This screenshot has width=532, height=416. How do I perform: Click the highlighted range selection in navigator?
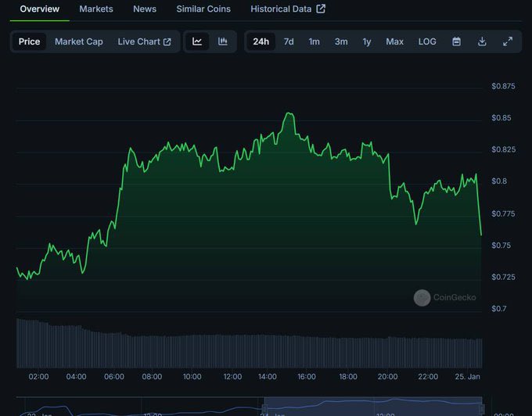373,406
